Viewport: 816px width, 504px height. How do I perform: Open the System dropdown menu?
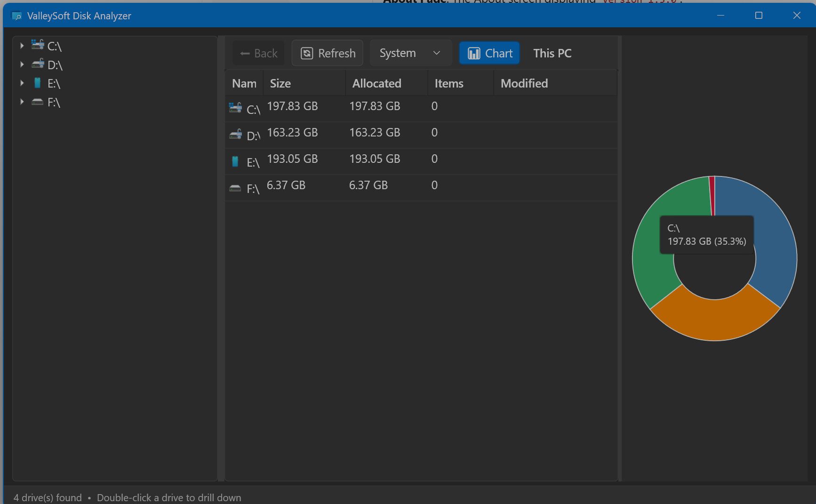pyautogui.click(x=410, y=53)
